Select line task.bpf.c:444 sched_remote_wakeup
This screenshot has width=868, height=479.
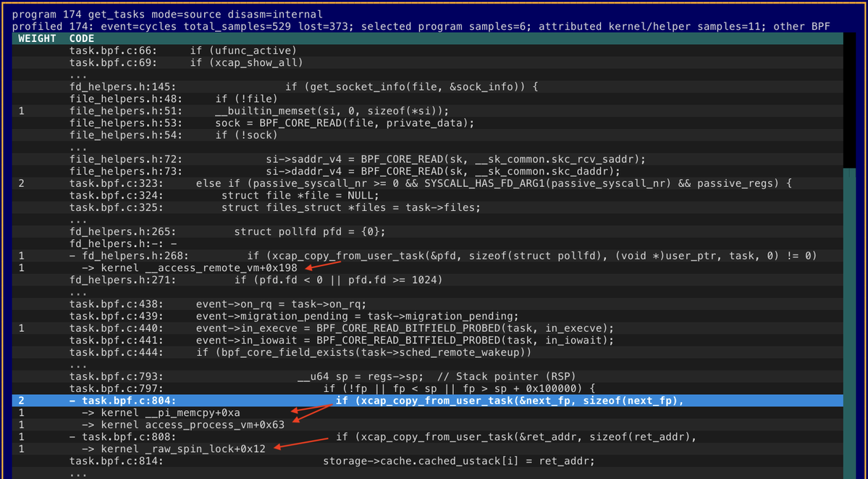(x=427, y=353)
